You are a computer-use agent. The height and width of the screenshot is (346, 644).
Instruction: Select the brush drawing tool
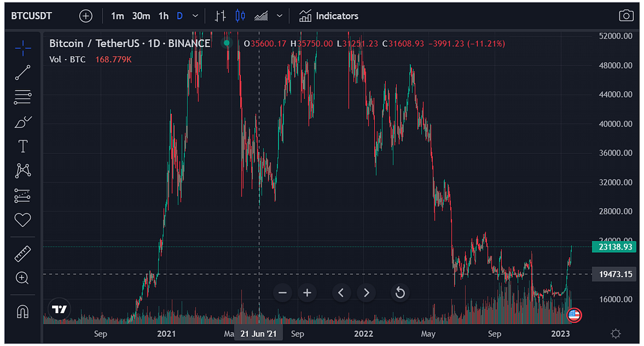point(23,122)
